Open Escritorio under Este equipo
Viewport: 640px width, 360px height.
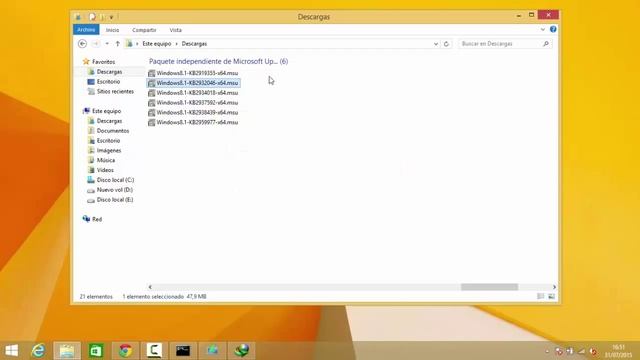coord(108,140)
